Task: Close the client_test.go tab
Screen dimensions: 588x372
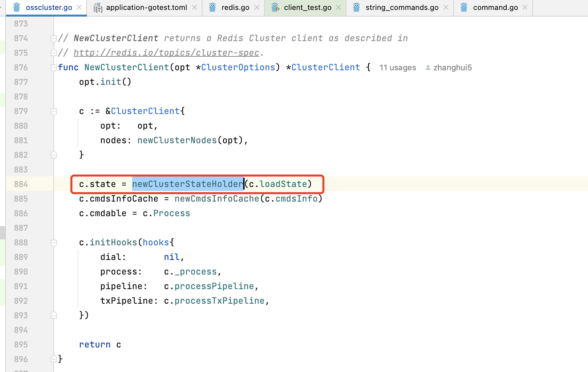Action: (338, 7)
